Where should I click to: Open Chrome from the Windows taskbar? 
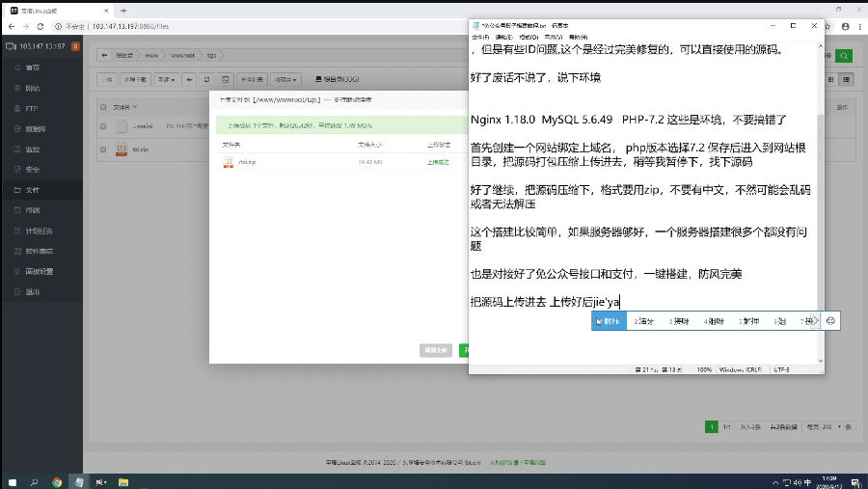pos(57,481)
